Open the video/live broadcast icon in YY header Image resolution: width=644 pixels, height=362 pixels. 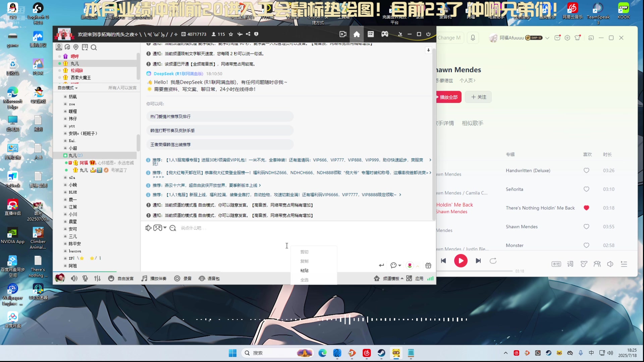click(343, 34)
